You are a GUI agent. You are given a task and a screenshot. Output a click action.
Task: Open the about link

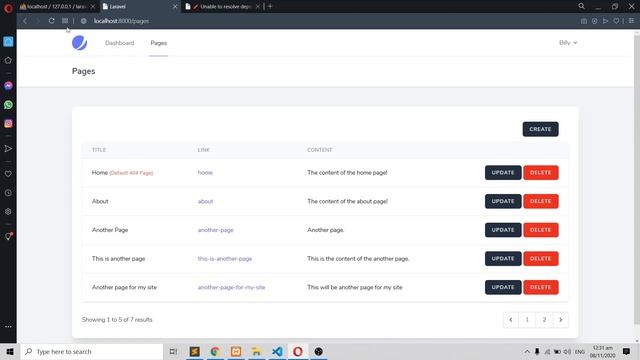(x=205, y=201)
